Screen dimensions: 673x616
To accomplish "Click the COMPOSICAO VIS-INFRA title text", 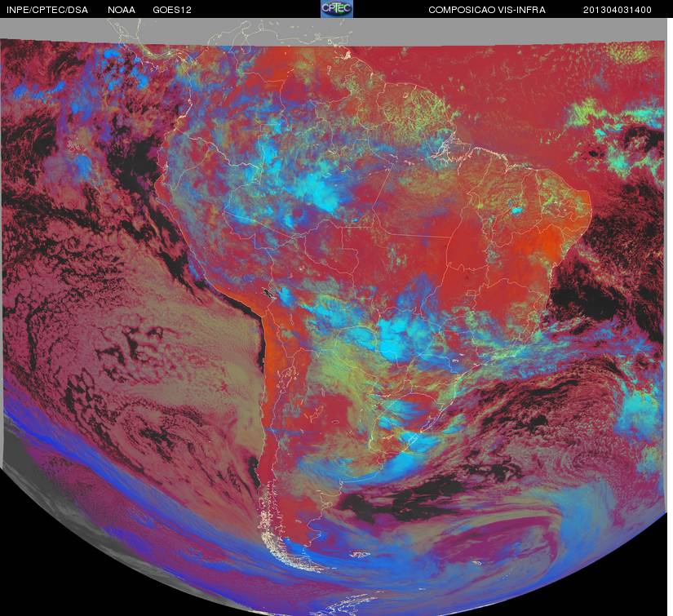I will pos(487,10).
